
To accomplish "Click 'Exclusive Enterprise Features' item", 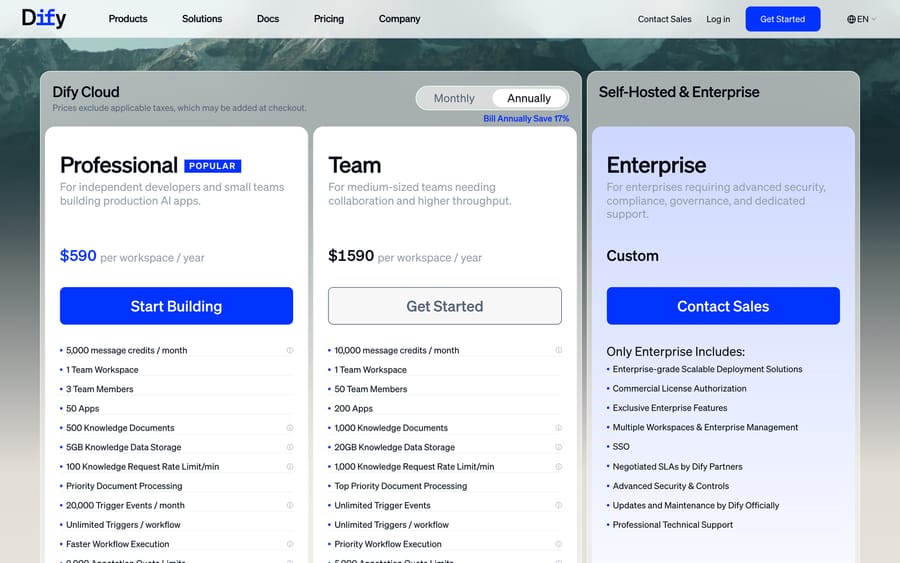I will click(670, 408).
